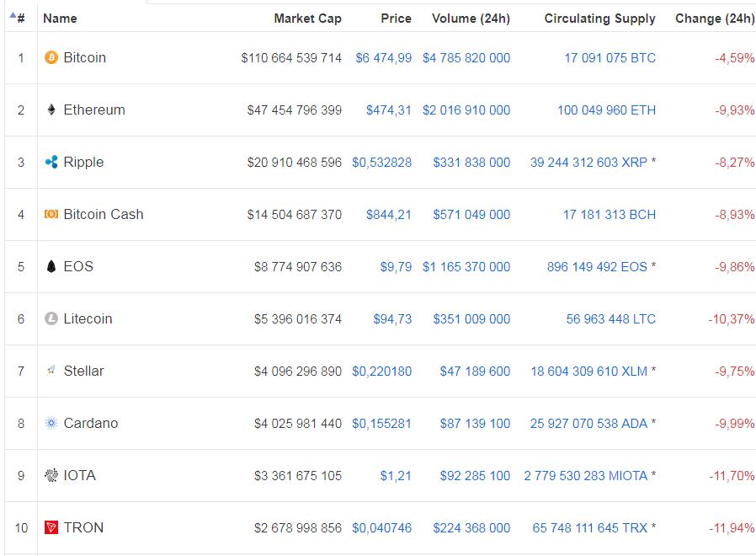Viewport: 756px width, 556px height.
Task: Click Ethereum price $474,31
Action: point(389,110)
